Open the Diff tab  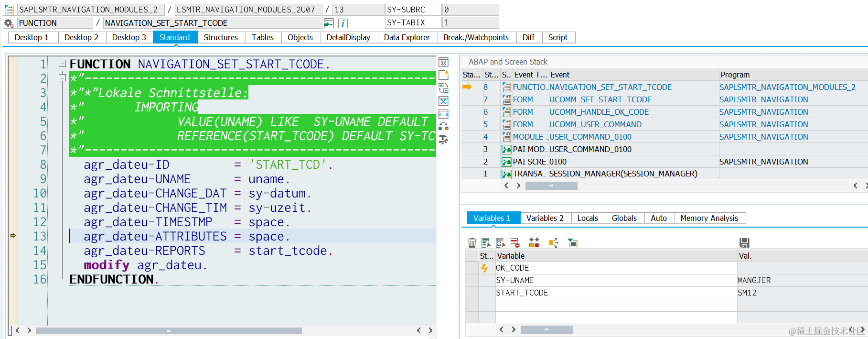point(528,37)
